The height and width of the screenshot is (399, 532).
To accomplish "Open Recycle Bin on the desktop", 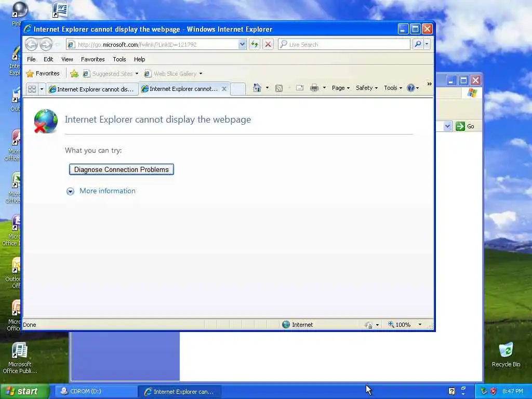I will tap(506, 355).
